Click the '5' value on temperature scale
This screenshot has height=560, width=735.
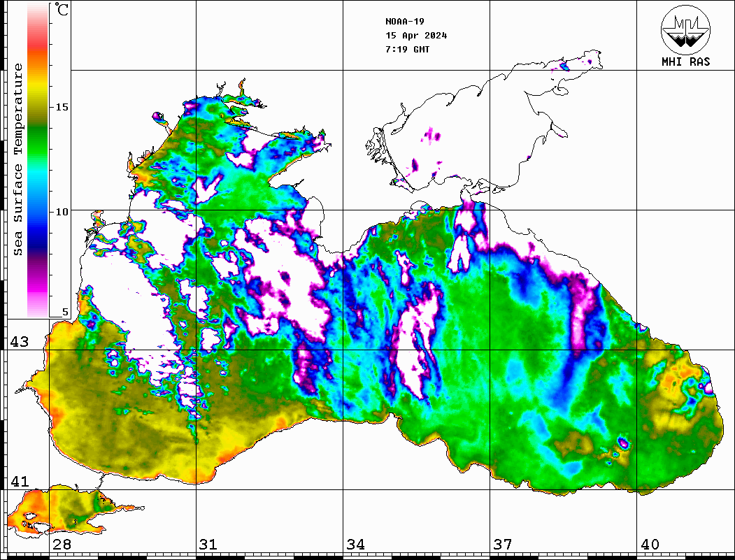click(65, 312)
